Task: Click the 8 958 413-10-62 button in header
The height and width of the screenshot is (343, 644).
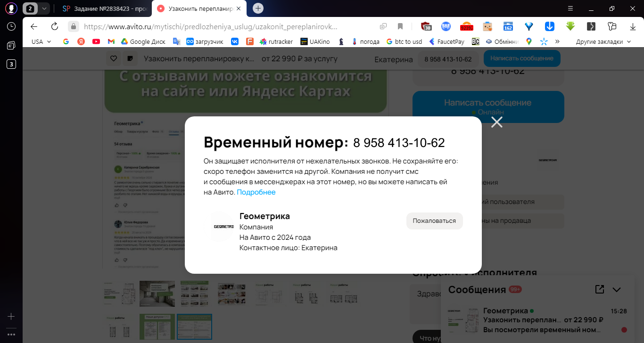Action: pos(448,59)
